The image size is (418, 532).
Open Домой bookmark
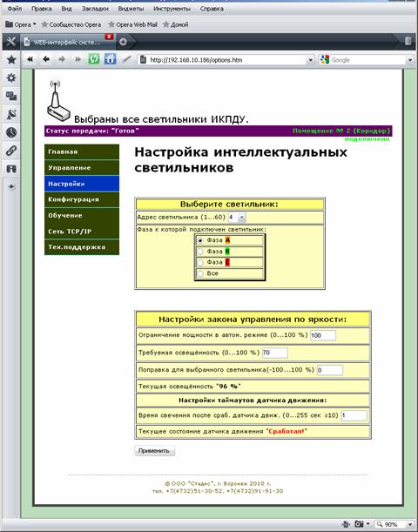176,24
